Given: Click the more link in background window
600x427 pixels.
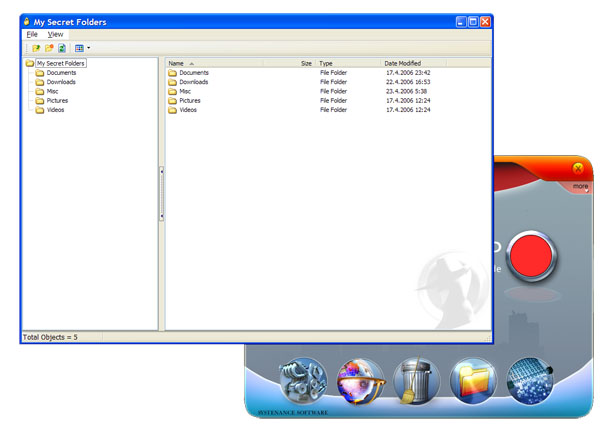Looking at the screenshot, I should pos(580,186).
